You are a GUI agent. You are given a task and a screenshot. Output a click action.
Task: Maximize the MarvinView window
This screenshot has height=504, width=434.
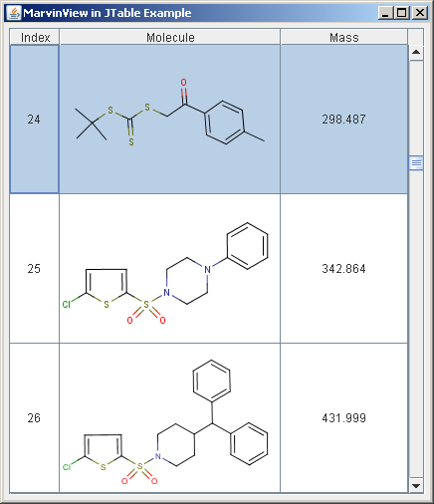pos(402,13)
